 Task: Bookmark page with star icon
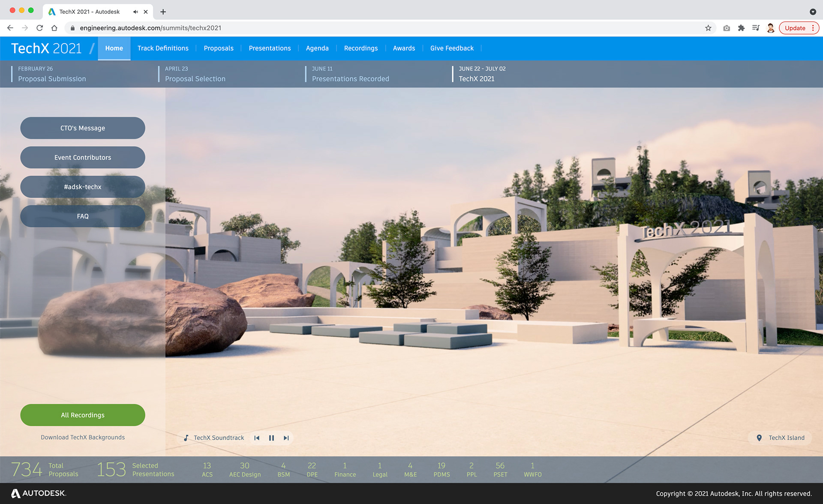pos(708,28)
